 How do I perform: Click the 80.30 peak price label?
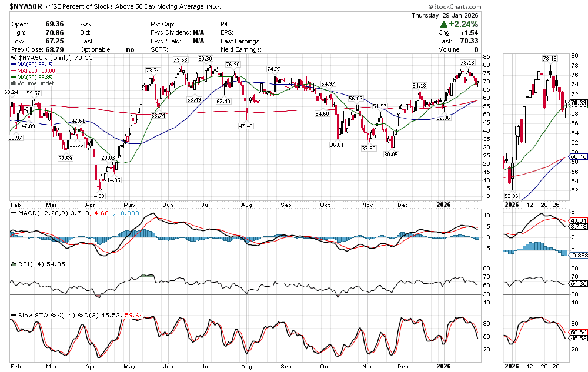[x=205, y=59]
